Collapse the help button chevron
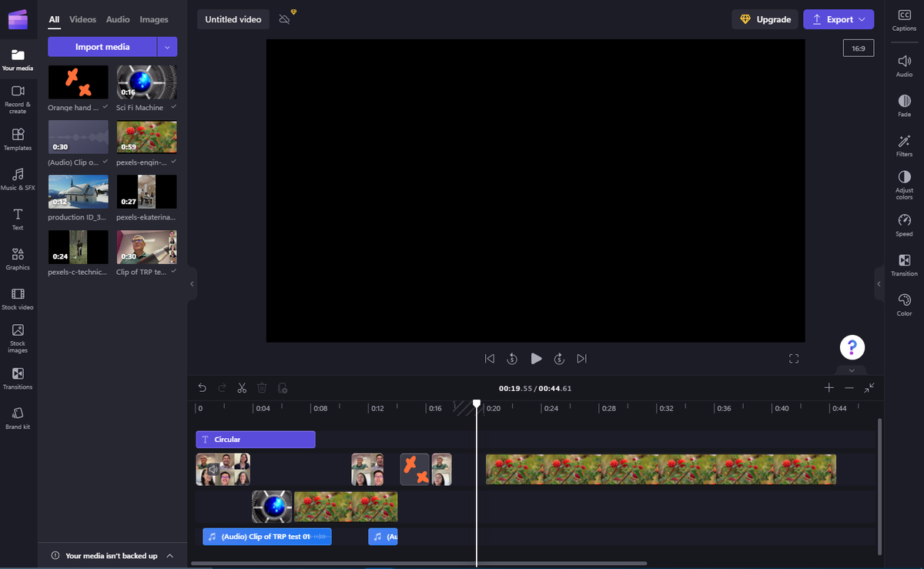Image resolution: width=924 pixels, height=569 pixels. pyautogui.click(x=852, y=370)
